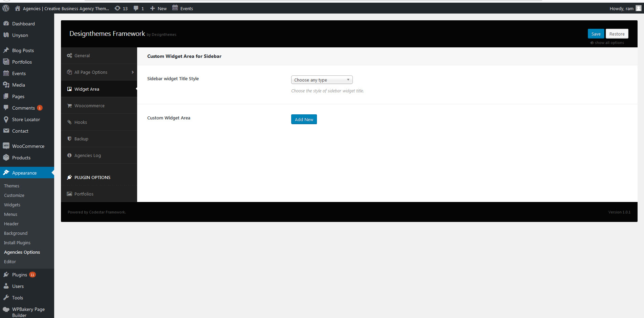Click the WordPress logo in admin bar

point(5,8)
